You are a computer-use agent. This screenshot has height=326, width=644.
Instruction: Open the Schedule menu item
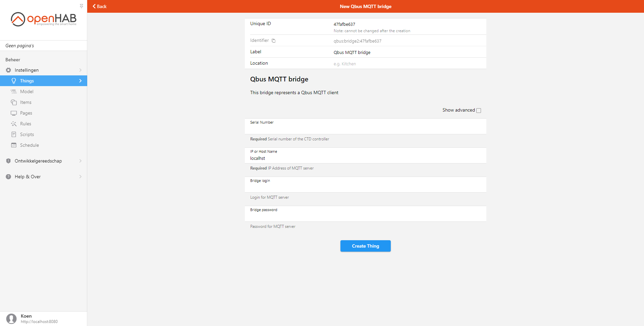[44, 145]
